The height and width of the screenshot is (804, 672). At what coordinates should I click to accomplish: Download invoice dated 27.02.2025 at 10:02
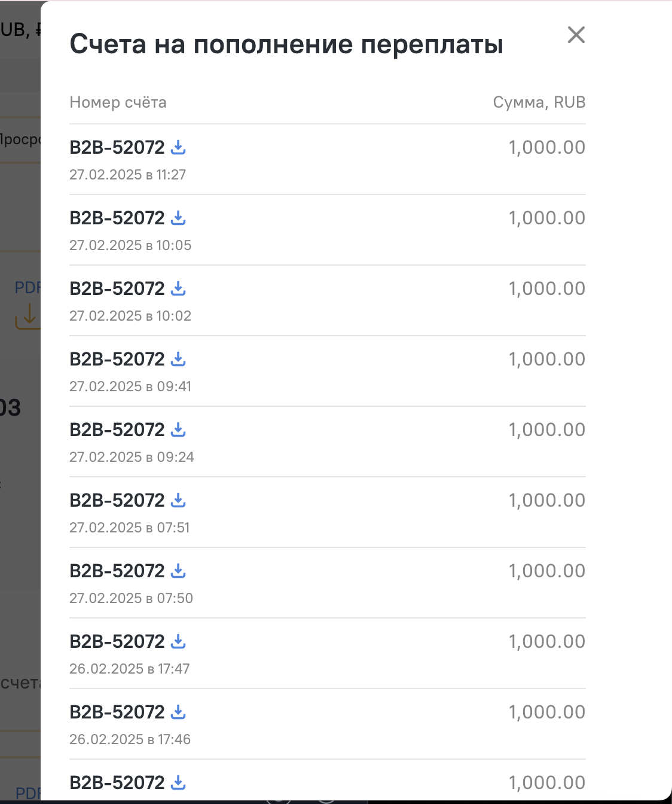[x=178, y=288]
